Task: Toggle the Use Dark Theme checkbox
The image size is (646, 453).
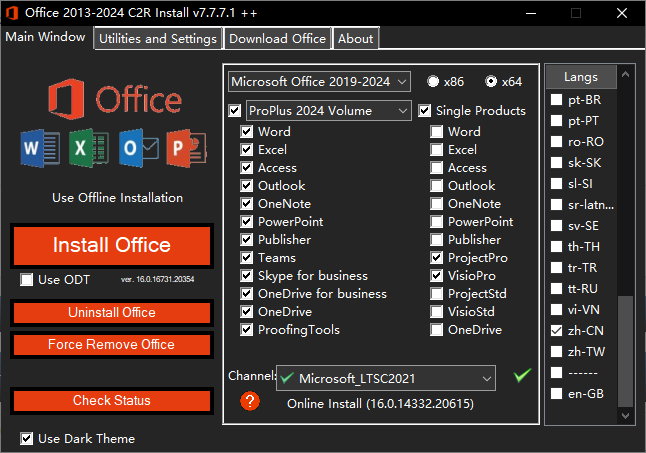Action: click(x=27, y=439)
